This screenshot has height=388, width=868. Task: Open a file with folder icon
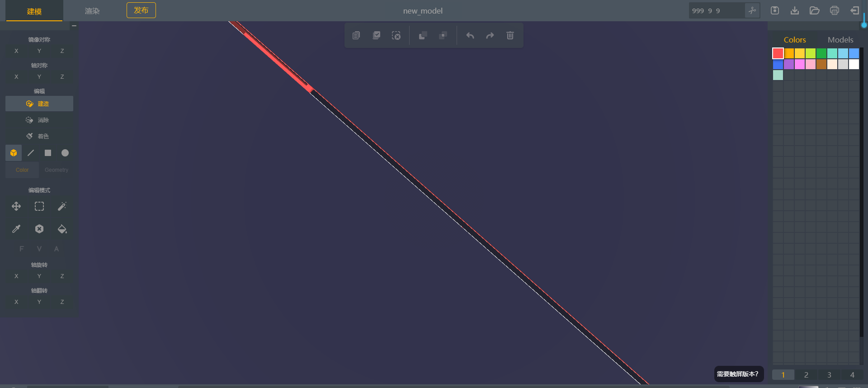tap(815, 10)
